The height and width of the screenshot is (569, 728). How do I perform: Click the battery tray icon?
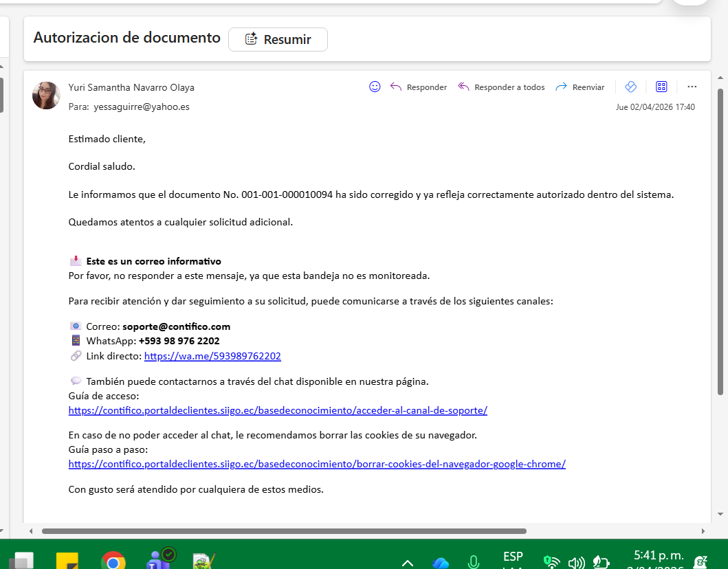[602, 563]
